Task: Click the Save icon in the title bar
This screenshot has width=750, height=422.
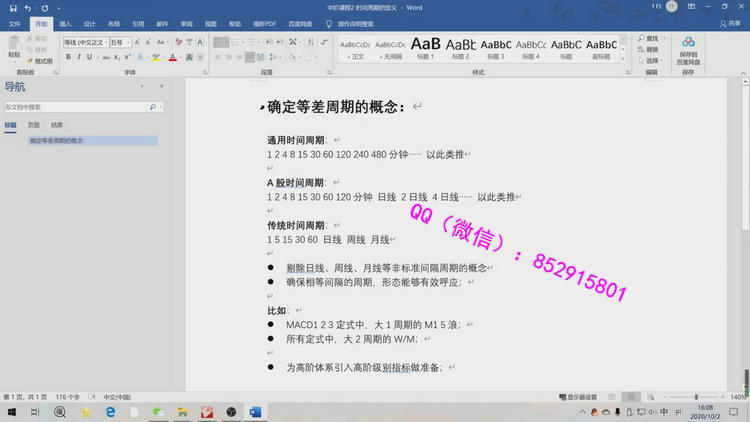Action: coord(12,7)
